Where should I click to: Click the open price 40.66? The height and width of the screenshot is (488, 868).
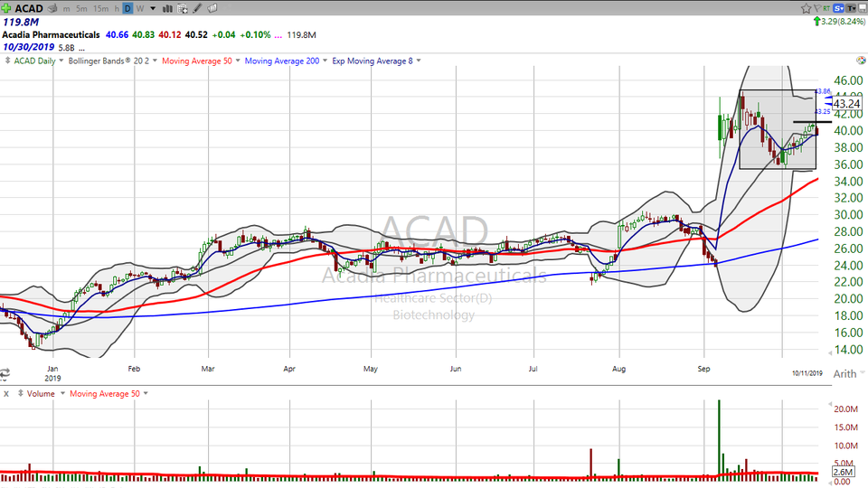click(x=117, y=35)
